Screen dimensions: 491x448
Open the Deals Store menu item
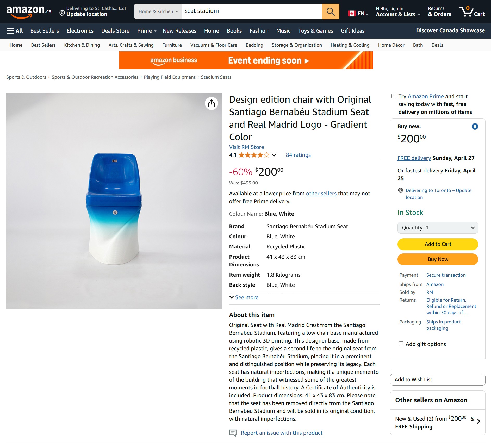115,31
